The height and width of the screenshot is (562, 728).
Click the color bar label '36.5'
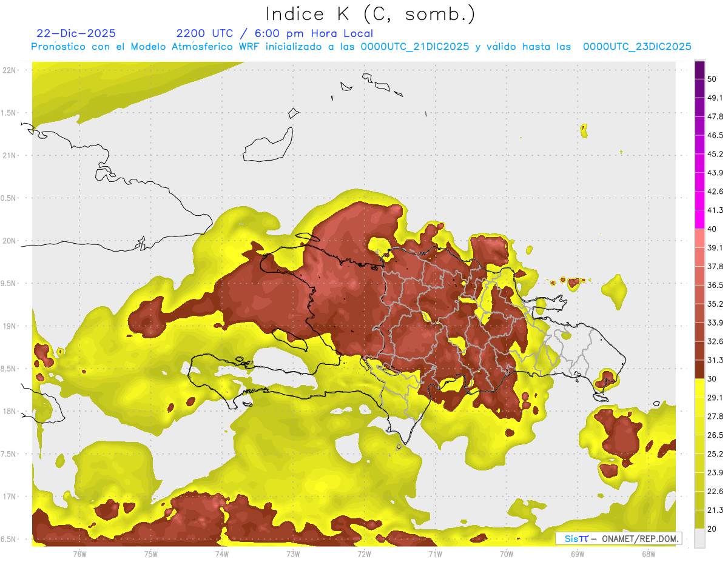[x=715, y=285]
